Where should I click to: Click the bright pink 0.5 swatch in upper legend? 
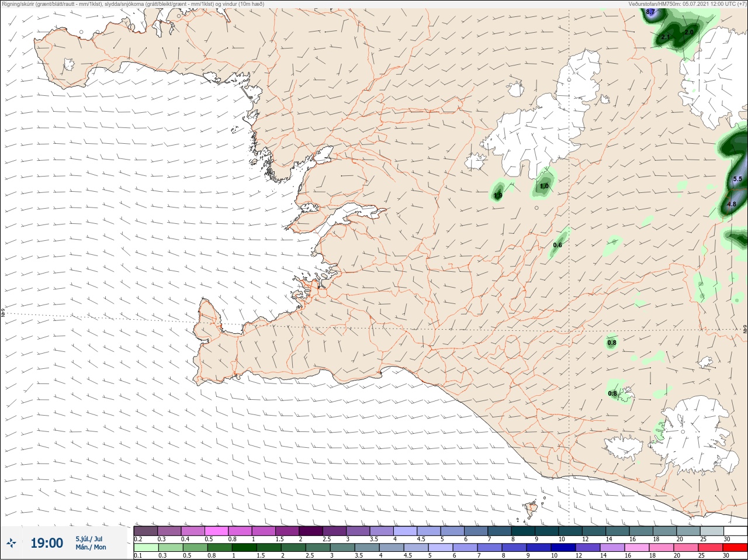click(x=217, y=531)
